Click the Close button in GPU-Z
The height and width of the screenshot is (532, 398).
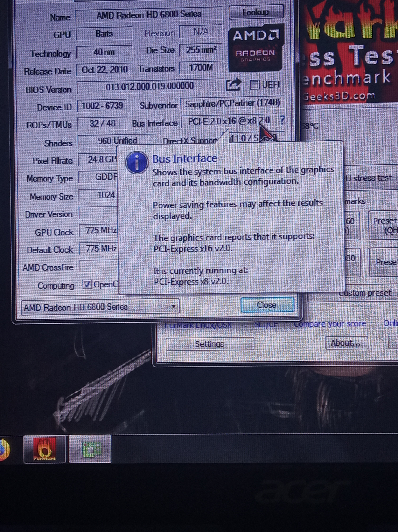tap(267, 305)
